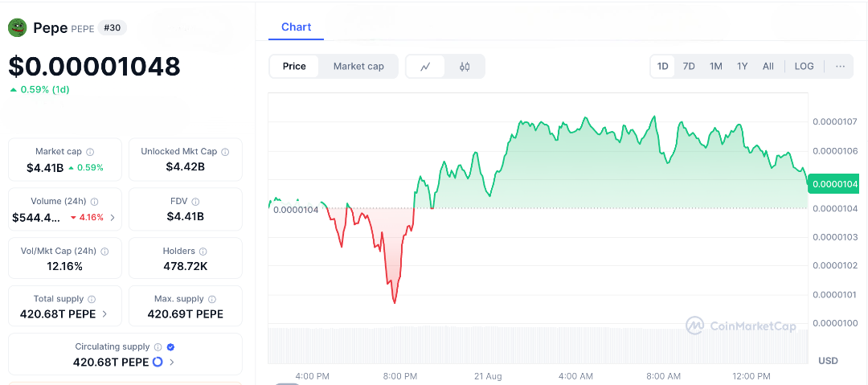Image resolution: width=868 pixels, height=385 pixels.
Task: Click Holders info icon
Action: (203, 252)
